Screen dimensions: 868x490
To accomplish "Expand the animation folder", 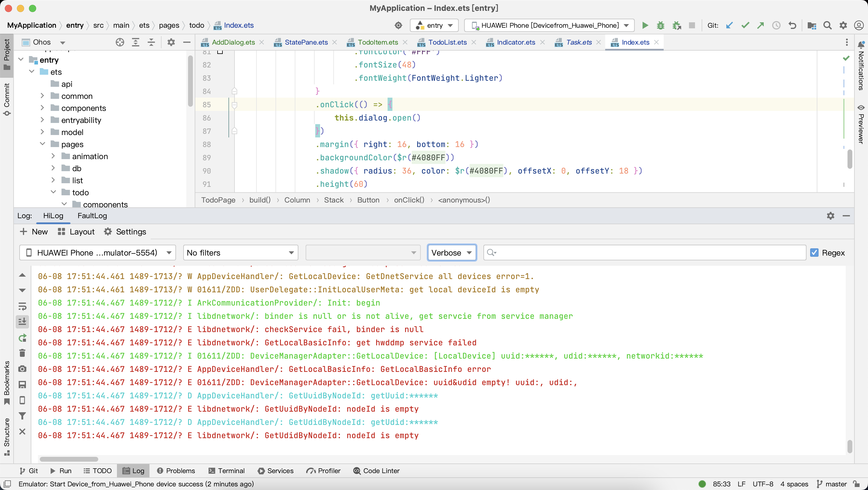I will coord(53,156).
